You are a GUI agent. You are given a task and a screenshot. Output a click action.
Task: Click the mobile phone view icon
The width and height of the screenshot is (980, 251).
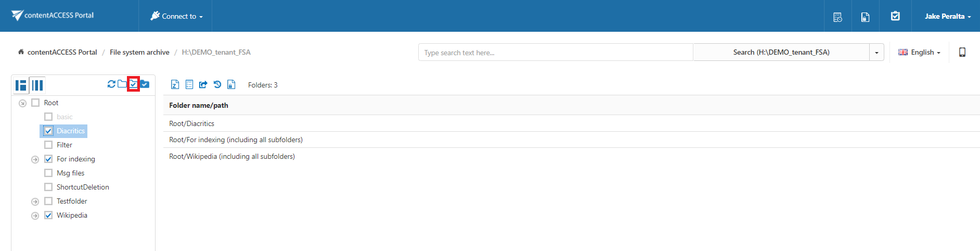pyautogui.click(x=962, y=52)
